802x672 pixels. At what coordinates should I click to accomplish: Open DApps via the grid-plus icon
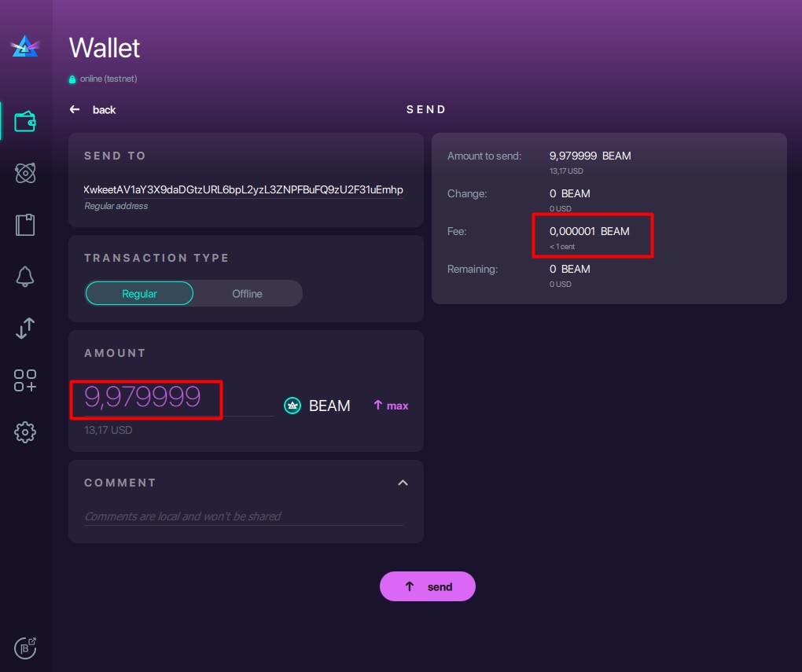tap(24, 381)
